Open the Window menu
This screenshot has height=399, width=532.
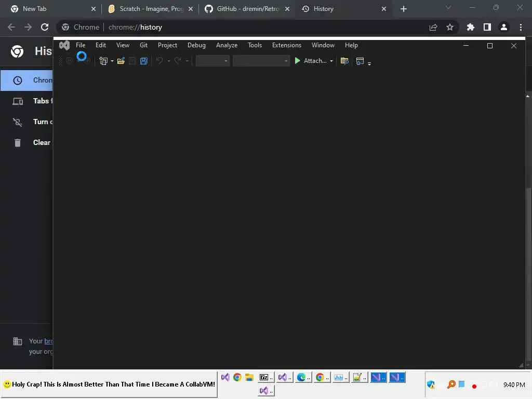323,45
